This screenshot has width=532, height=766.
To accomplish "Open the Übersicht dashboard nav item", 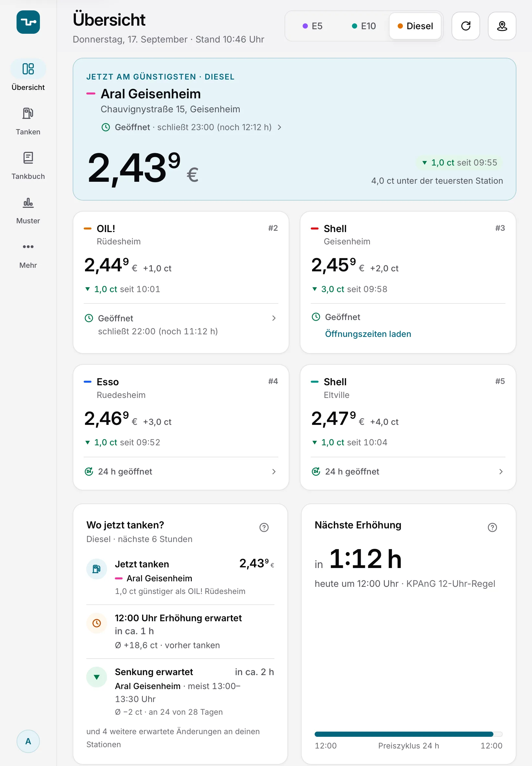I will 28,75.
